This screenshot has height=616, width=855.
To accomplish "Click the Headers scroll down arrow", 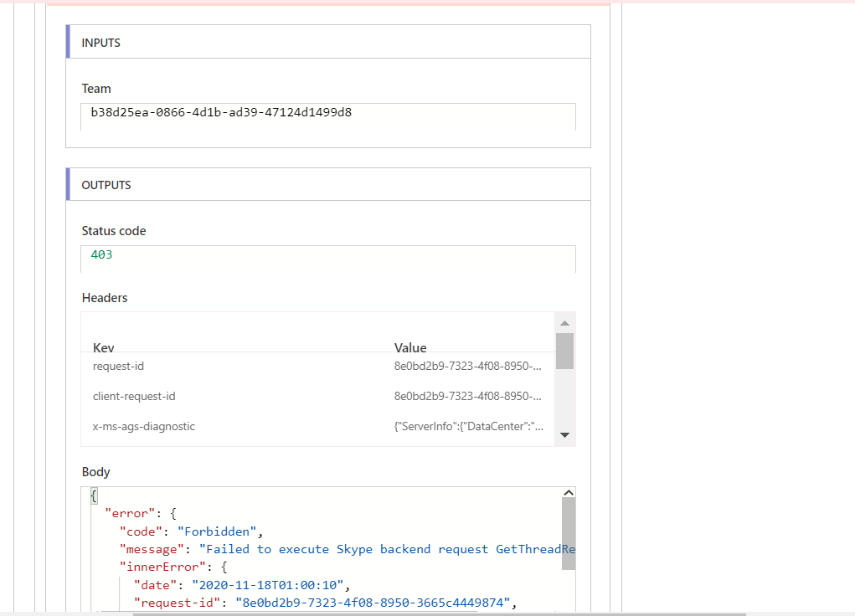I will pyautogui.click(x=565, y=435).
